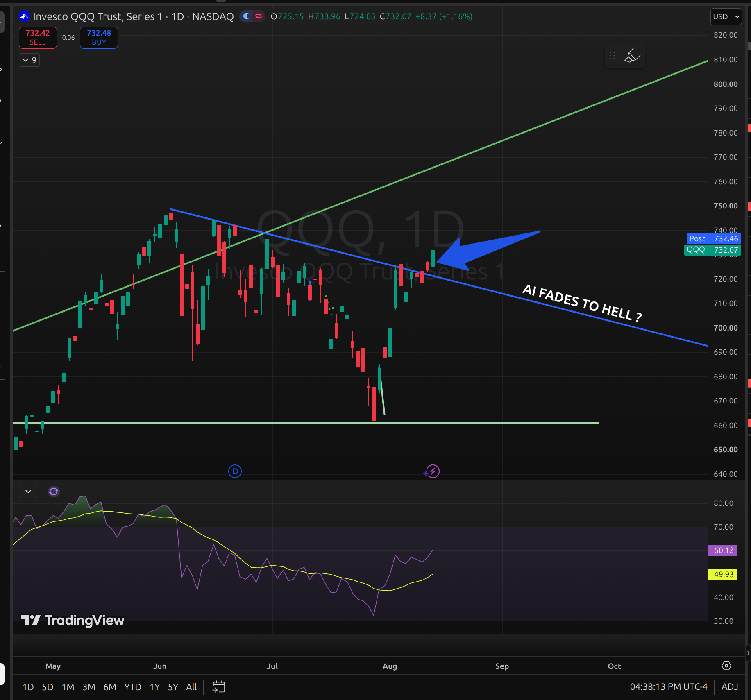The height and width of the screenshot is (700, 751).
Task: Click the 0.06 spread value
Action: (x=68, y=38)
